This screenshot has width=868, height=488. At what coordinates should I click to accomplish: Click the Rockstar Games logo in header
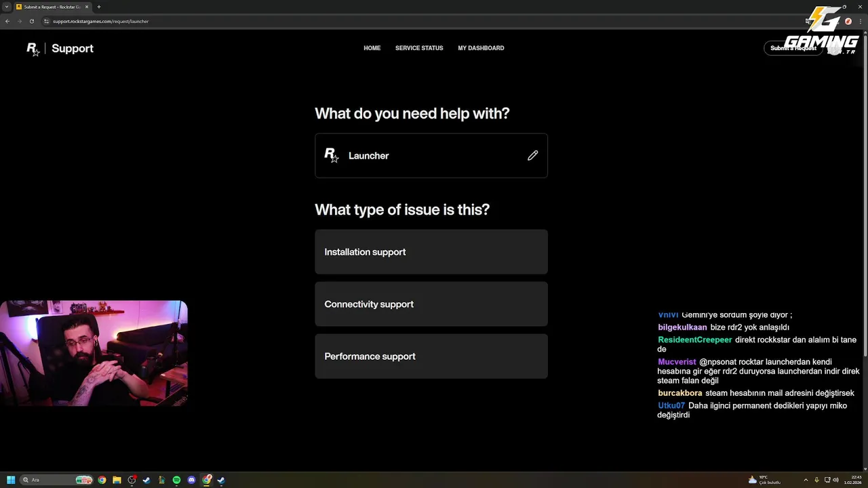[33, 49]
